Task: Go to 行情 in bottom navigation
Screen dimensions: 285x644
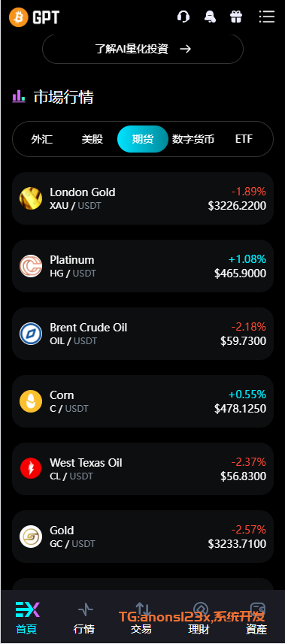Action: [x=84, y=617]
